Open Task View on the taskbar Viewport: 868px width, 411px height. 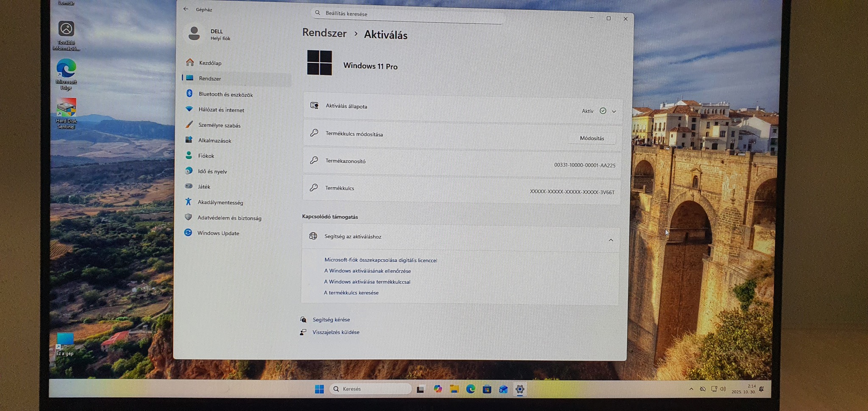pos(420,389)
